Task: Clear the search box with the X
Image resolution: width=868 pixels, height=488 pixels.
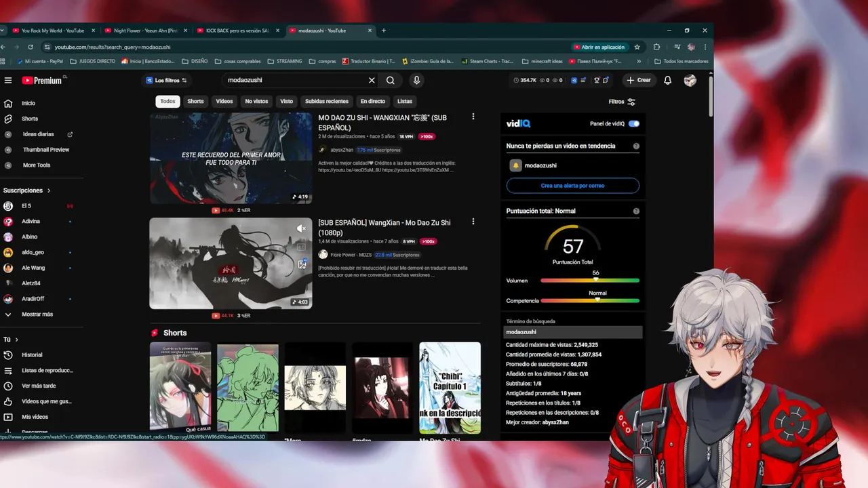Action: click(372, 80)
